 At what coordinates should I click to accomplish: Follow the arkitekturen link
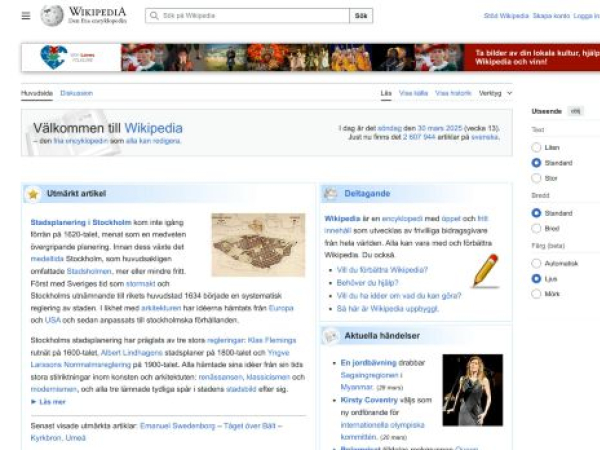(161, 308)
